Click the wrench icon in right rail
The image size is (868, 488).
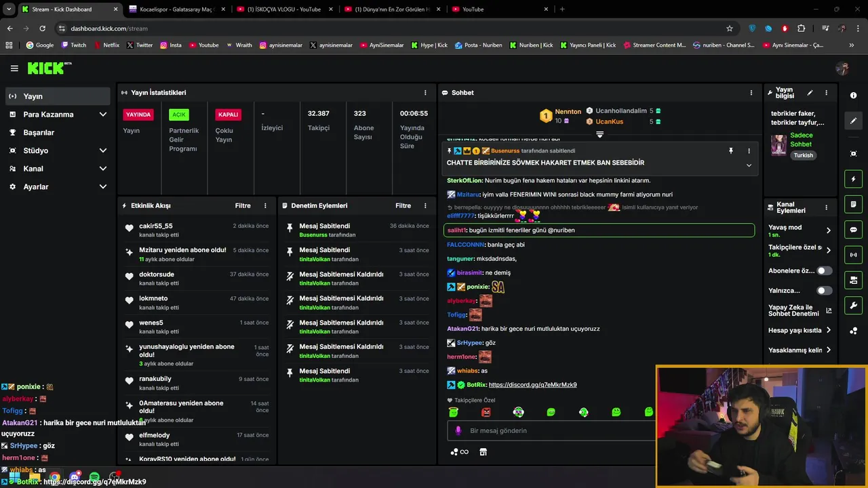tap(854, 305)
